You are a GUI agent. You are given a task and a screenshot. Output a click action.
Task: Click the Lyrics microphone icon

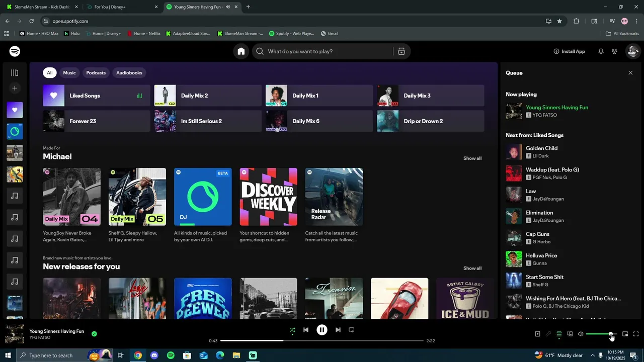(x=548, y=334)
